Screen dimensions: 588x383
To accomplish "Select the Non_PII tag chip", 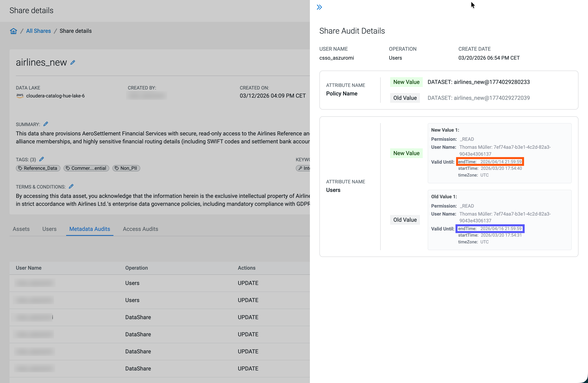I will [x=126, y=168].
